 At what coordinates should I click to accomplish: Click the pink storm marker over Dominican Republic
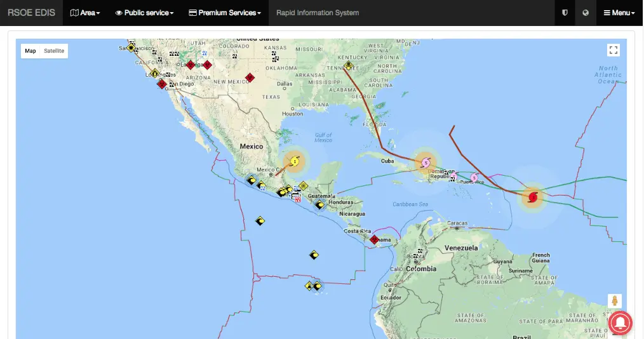tap(426, 163)
